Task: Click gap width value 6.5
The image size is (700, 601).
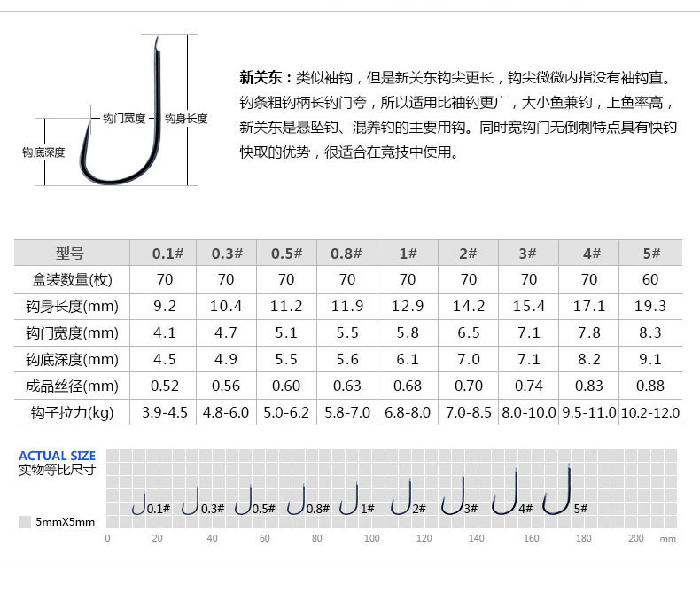Action: coord(469,332)
